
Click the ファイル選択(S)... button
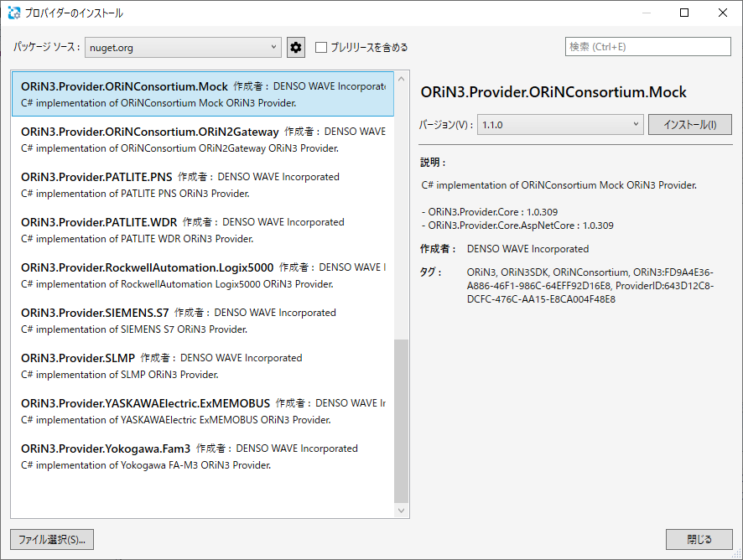52,540
